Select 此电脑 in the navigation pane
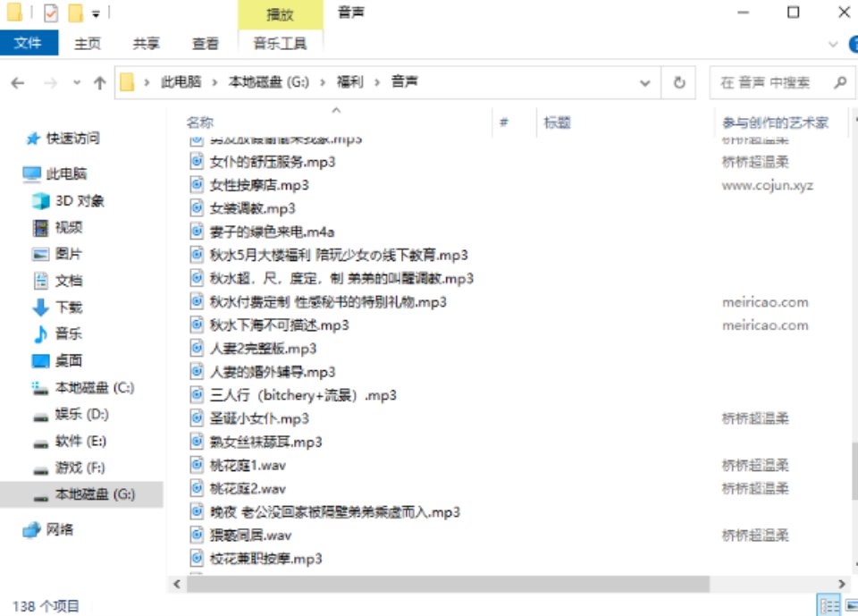The width and height of the screenshot is (858, 616). [66, 174]
